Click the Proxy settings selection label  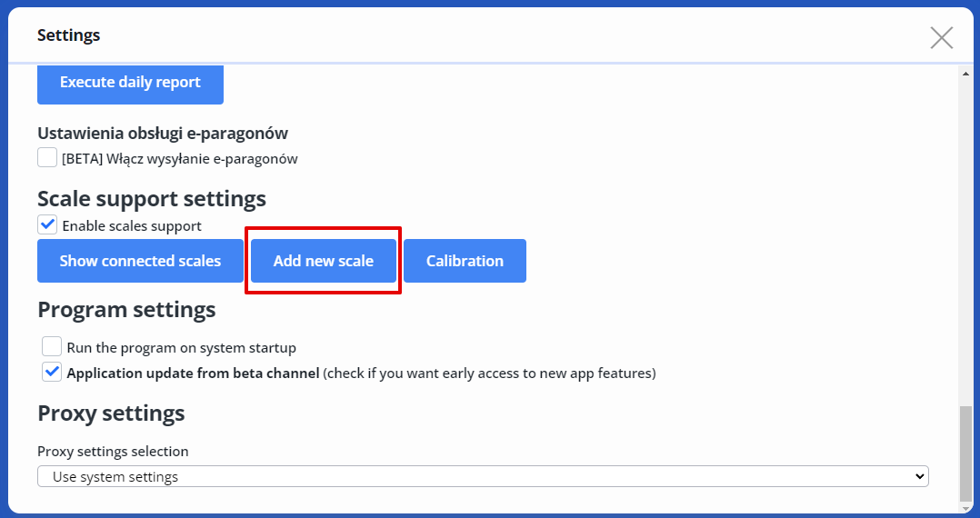point(113,451)
